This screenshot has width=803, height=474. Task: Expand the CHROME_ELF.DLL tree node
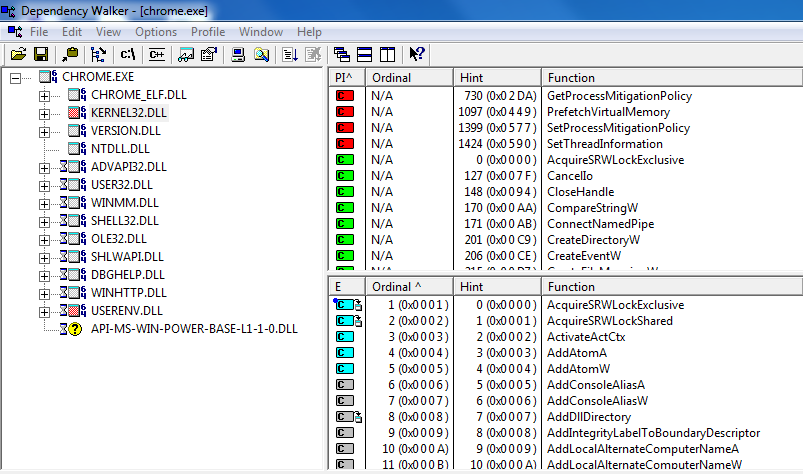45,96
